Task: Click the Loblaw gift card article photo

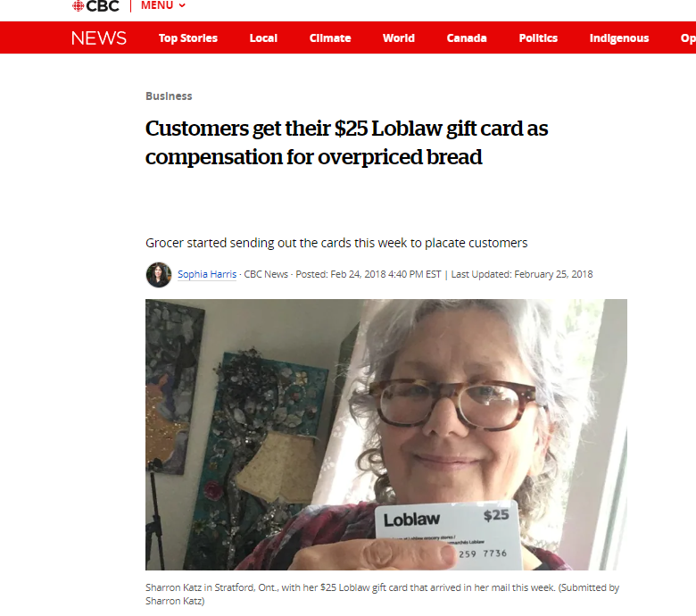Action: point(386,435)
